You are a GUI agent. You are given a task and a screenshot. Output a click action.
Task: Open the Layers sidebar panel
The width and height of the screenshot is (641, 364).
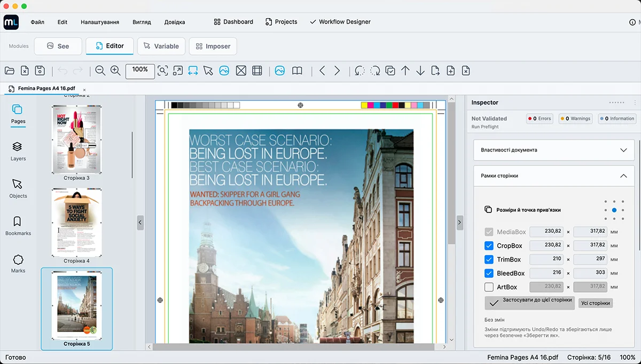pyautogui.click(x=18, y=151)
